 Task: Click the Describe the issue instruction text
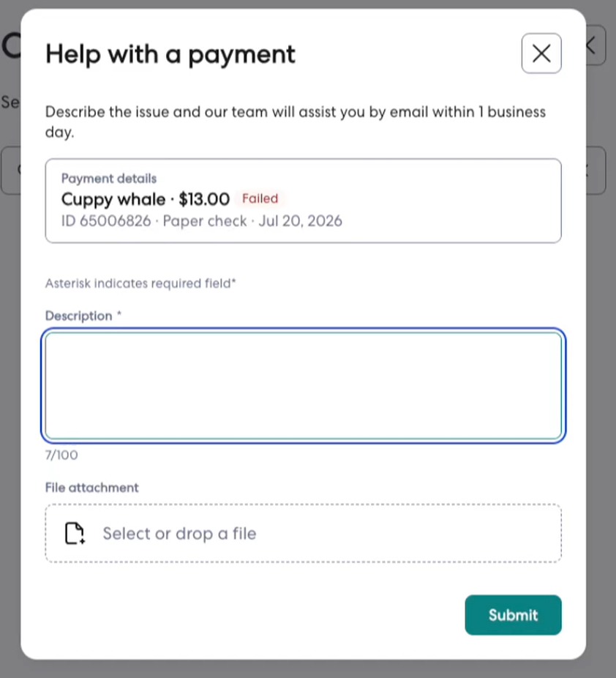coord(296,122)
